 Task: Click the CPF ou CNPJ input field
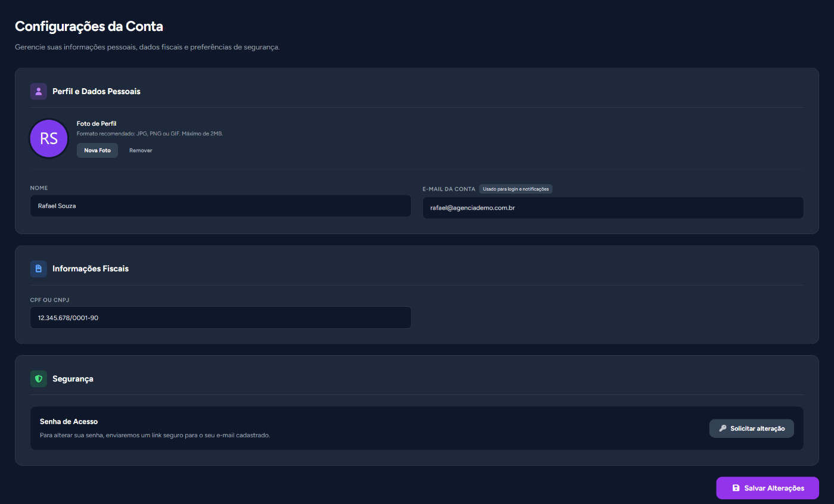[220, 318]
